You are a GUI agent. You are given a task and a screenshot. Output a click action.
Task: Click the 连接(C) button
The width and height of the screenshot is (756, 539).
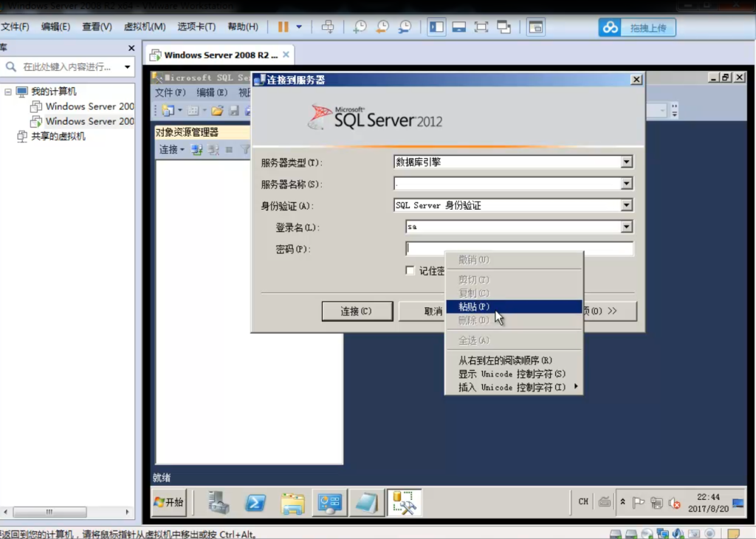click(357, 311)
